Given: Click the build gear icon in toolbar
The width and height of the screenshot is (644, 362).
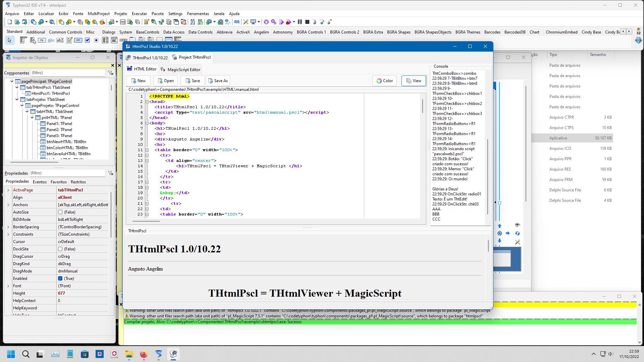Looking at the screenshot, I should pyautogui.click(x=266, y=22).
